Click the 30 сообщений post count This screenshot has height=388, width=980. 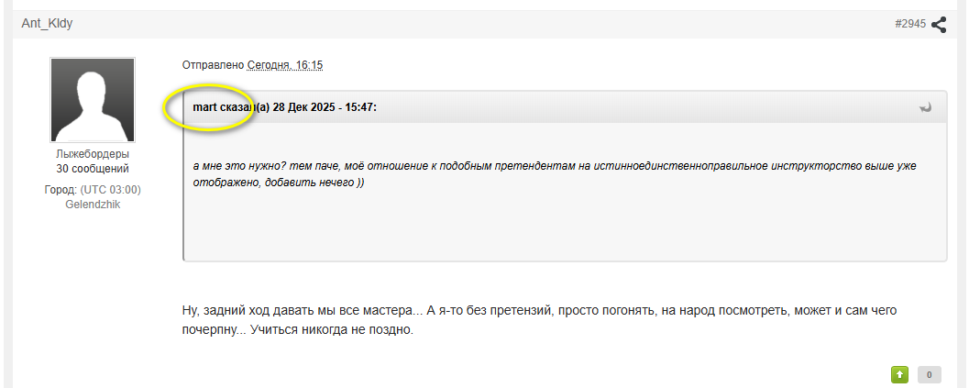coord(93,169)
